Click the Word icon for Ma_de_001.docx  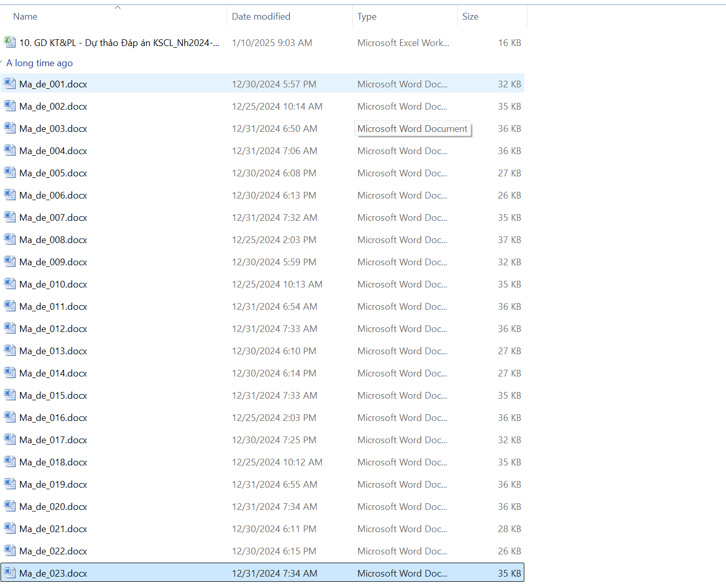[x=9, y=84]
